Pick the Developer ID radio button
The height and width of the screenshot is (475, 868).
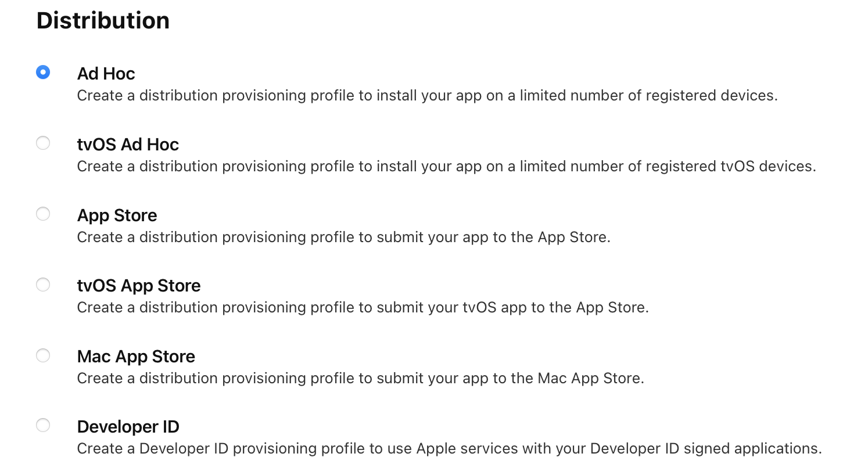tap(43, 425)
